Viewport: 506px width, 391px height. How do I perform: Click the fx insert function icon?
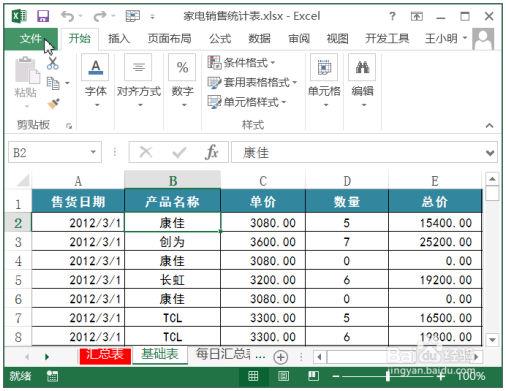click(212, 153)
